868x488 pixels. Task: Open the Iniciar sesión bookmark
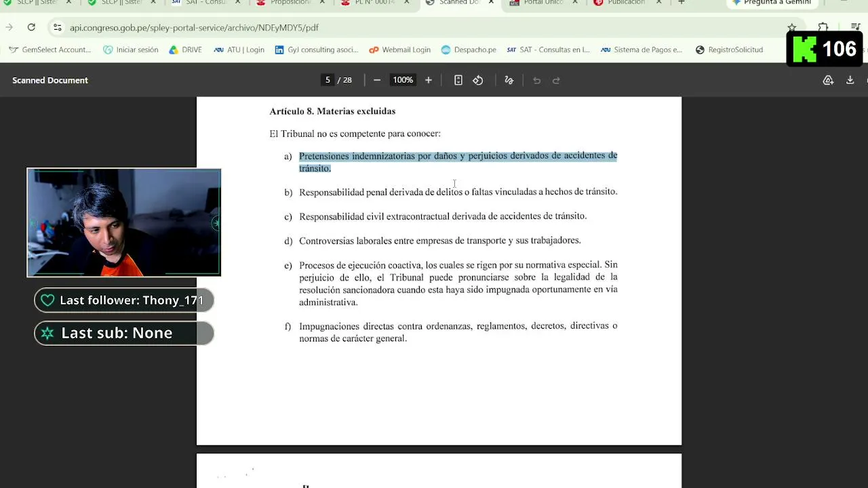(x=131, y=49)
